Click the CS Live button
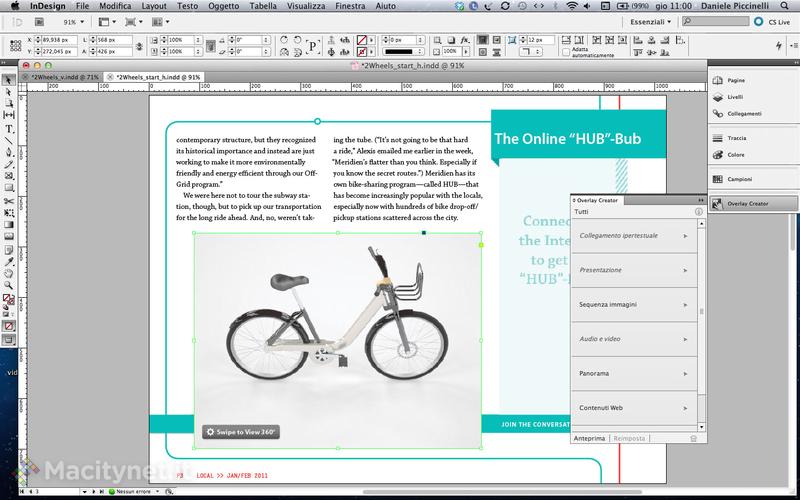Image resolution: width=800 pixels, height=500 pixels. pyautogui.click(x=771, y=20)
